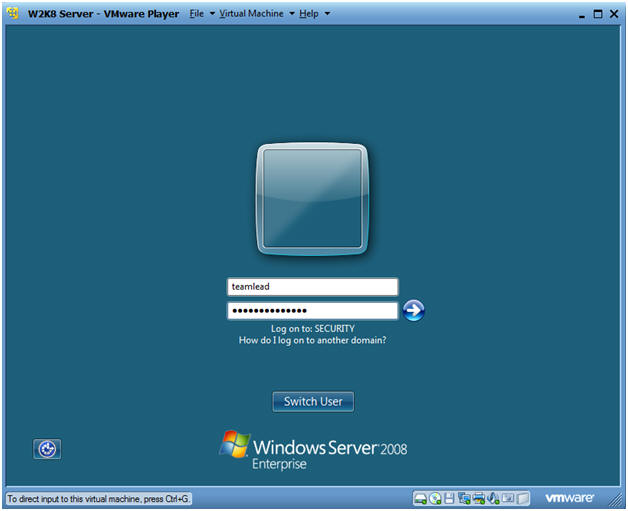The width and height of the screenshot is (628, 511).
Task: Open the Help menu
Action: tap(309, 14)
